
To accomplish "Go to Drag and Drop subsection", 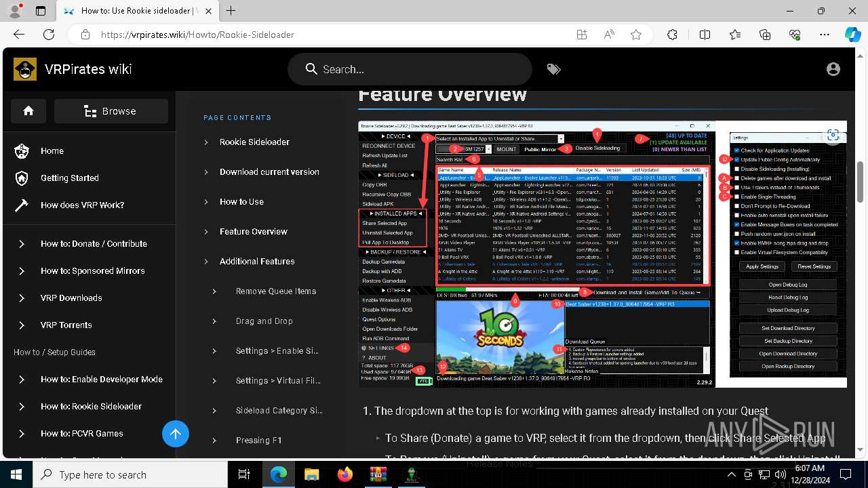I will click(x=264, y=321).
